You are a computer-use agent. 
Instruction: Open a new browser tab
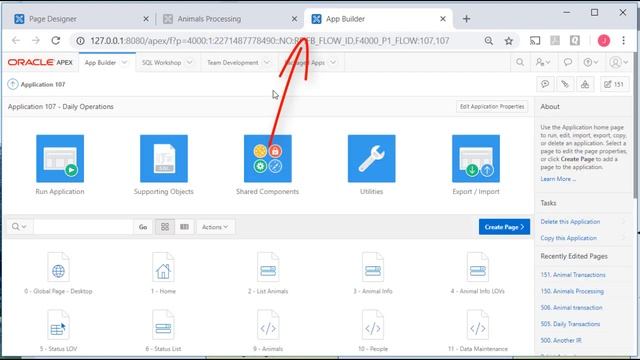click(x=467, y=19)
